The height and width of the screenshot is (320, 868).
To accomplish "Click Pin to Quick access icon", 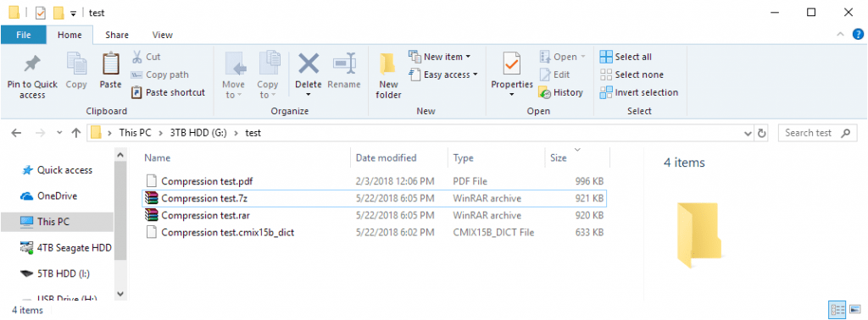I will click(31, 64).
